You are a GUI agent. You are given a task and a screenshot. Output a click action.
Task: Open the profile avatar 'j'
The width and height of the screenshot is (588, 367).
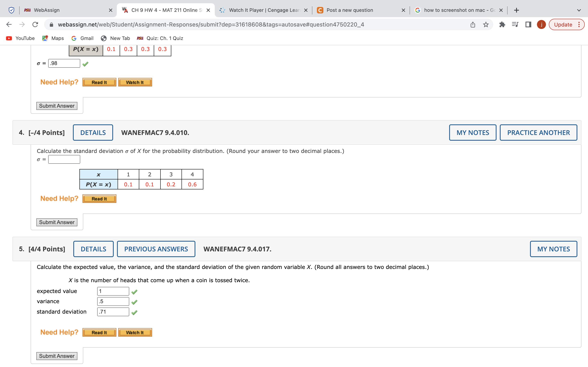click(541, 24)
